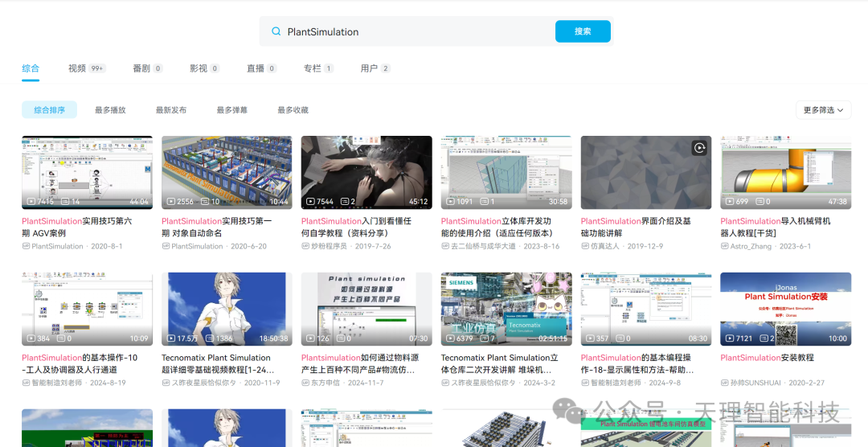The image size is (868, 447).
Task: Open the 番剧 tab
Action: (x=147, y=68)
